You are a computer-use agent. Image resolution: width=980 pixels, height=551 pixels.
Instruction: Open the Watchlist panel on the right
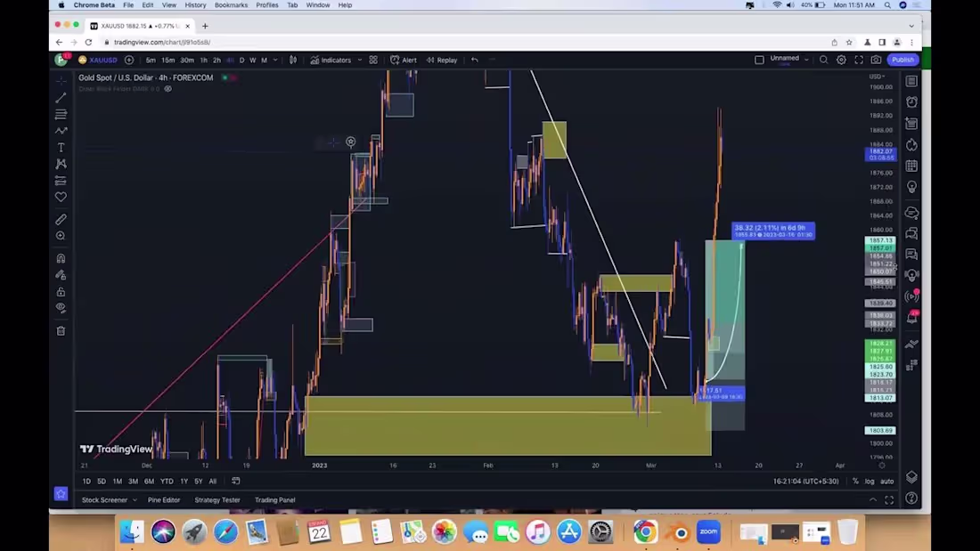coord(911,80)
